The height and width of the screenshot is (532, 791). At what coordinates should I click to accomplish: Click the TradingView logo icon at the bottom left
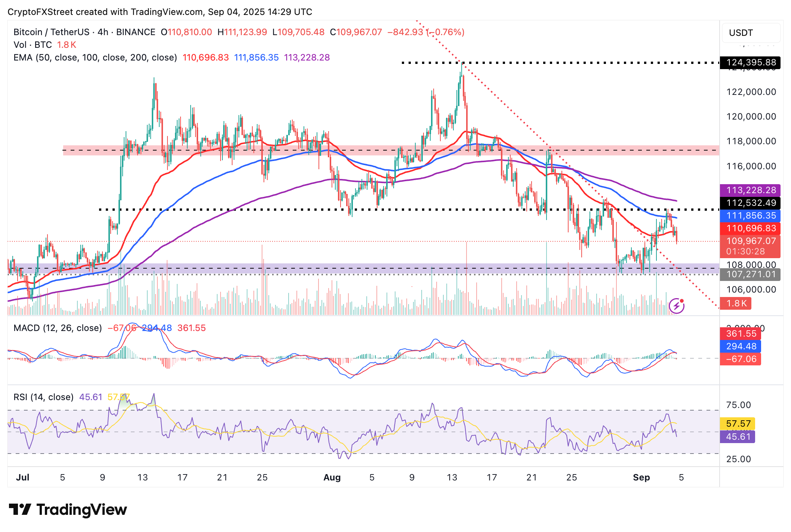pyautogui.click(x=20, y=510)
